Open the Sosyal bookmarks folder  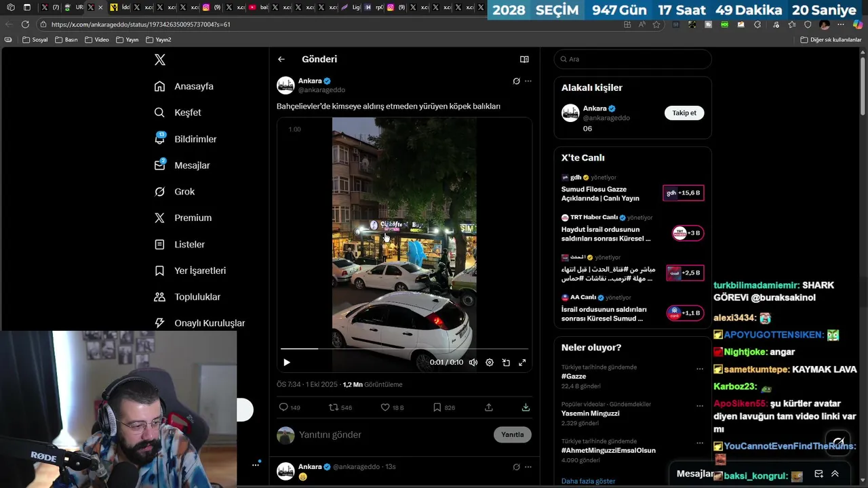[35, 40]
